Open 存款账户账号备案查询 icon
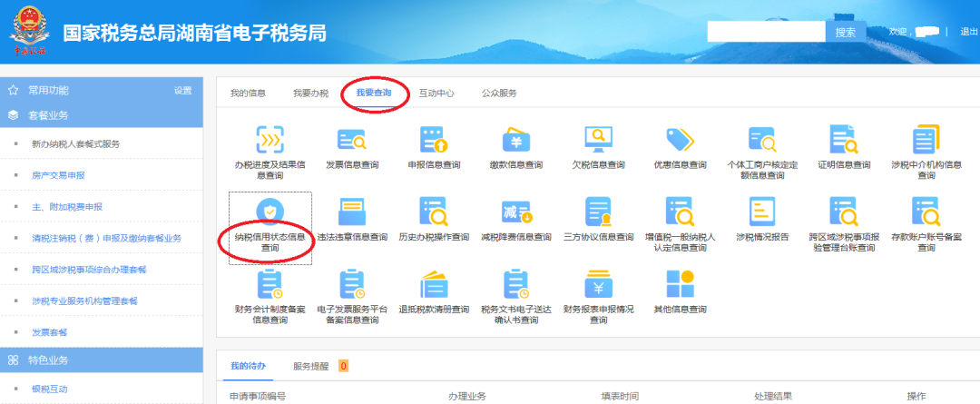980x404 pixels. 926,212
